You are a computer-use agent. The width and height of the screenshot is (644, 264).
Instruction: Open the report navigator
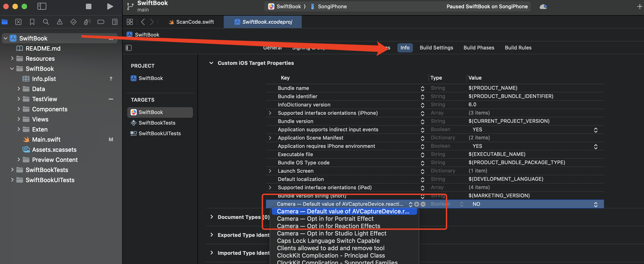click(115, 22)
